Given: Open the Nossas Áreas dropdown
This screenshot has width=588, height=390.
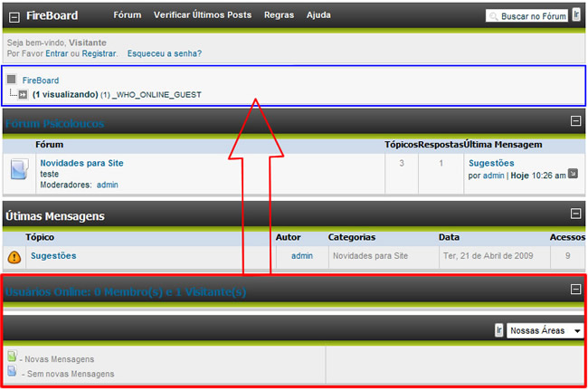Looking at the screenshot, I should pos(545,331).
